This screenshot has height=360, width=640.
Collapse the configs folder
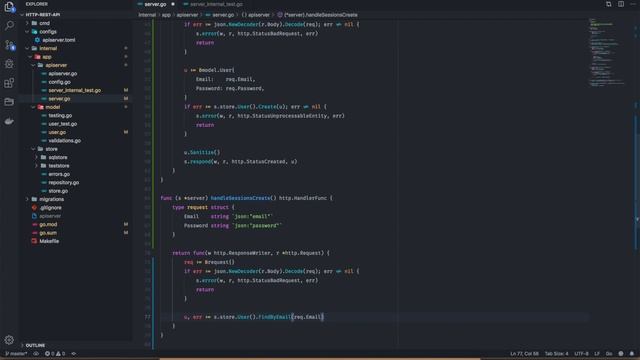click(48, 31)
